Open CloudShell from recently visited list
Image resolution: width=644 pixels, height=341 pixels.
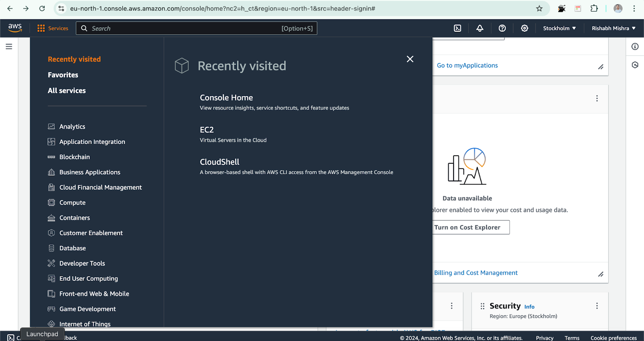pyautogui.click(x=220, y=162)
